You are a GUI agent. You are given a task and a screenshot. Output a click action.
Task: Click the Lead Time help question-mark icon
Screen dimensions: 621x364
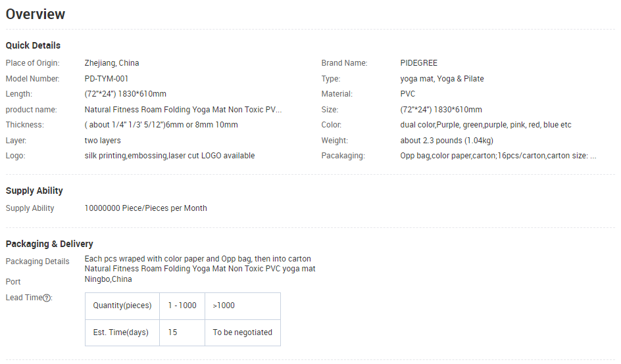[47, 298]
